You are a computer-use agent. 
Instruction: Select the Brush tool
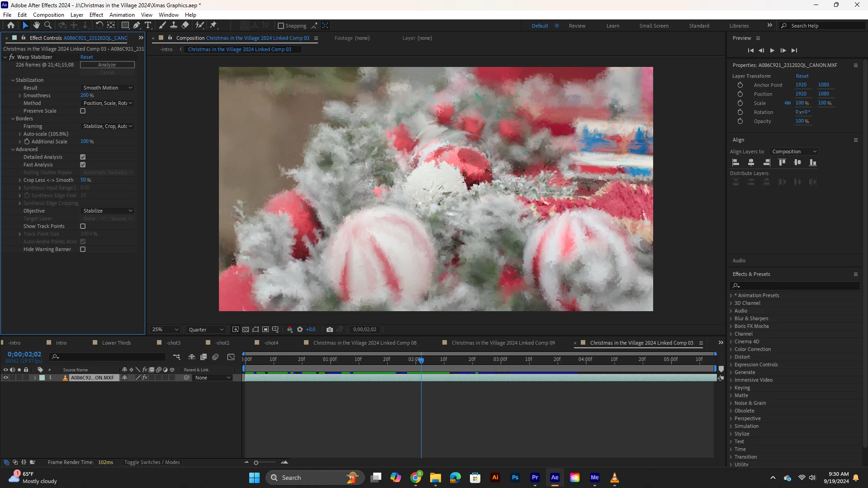162,25
